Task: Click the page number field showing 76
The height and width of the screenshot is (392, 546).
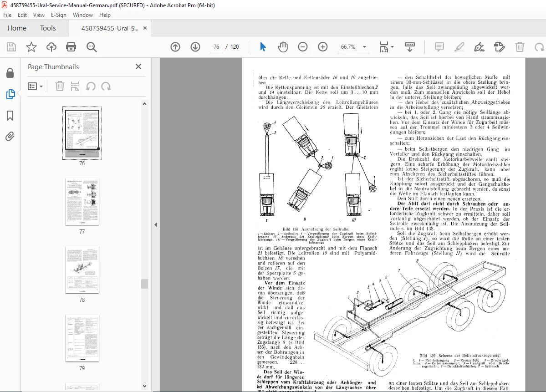Action: tap(216, 46)
